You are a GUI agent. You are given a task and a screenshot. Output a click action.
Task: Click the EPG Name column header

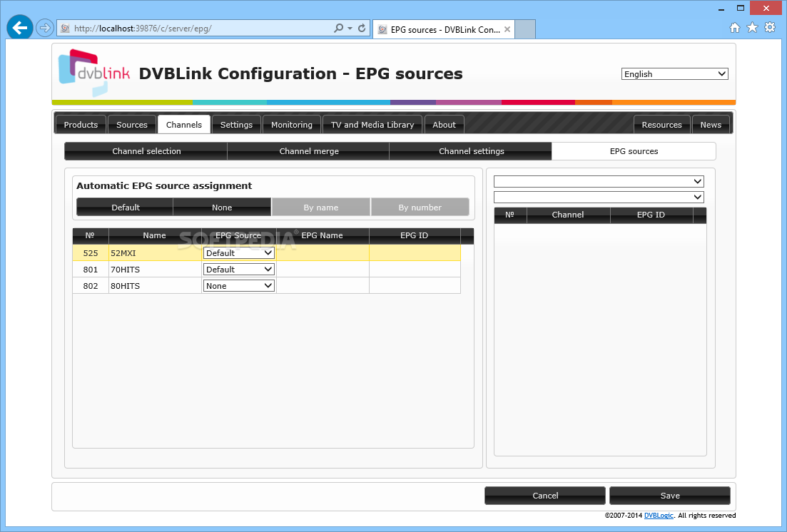[x=323, y=235]
